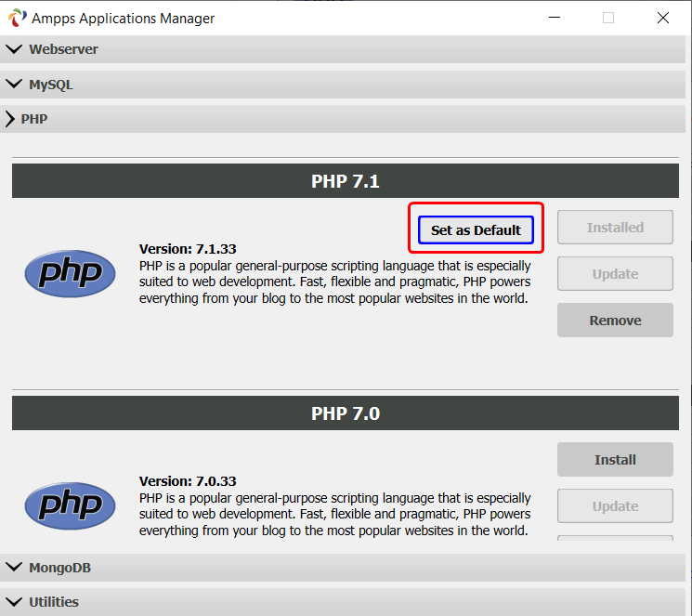This screenshot has height=616, width=692.
Task: Close the Ampps Applications Manager window
Action: (663, 18)
